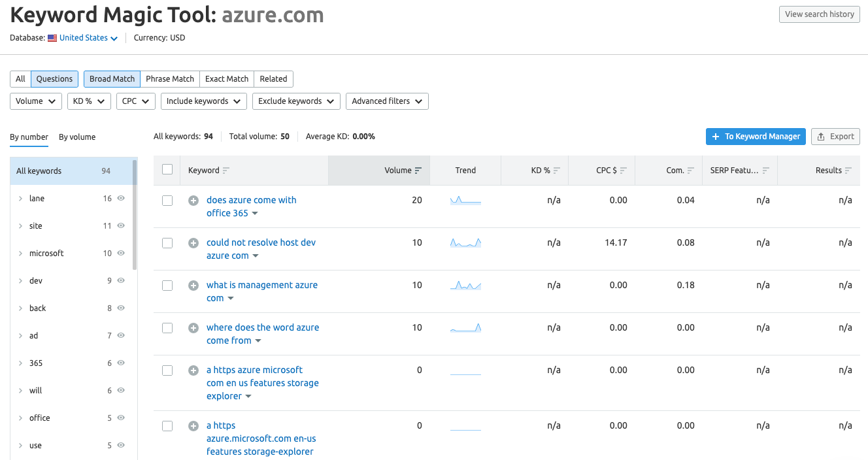Switch to Related tab

pos(273,79)
